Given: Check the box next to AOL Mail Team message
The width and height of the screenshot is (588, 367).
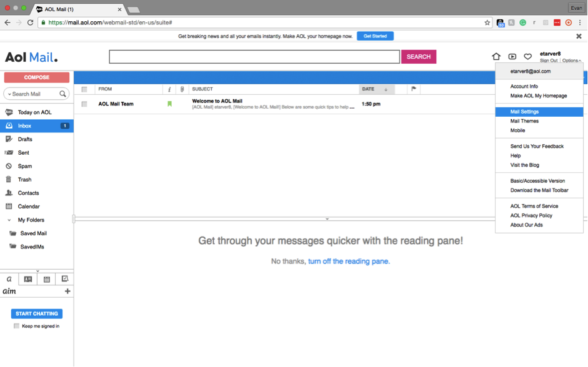Looking at the screenshot, I should click(x=84, y=104).
